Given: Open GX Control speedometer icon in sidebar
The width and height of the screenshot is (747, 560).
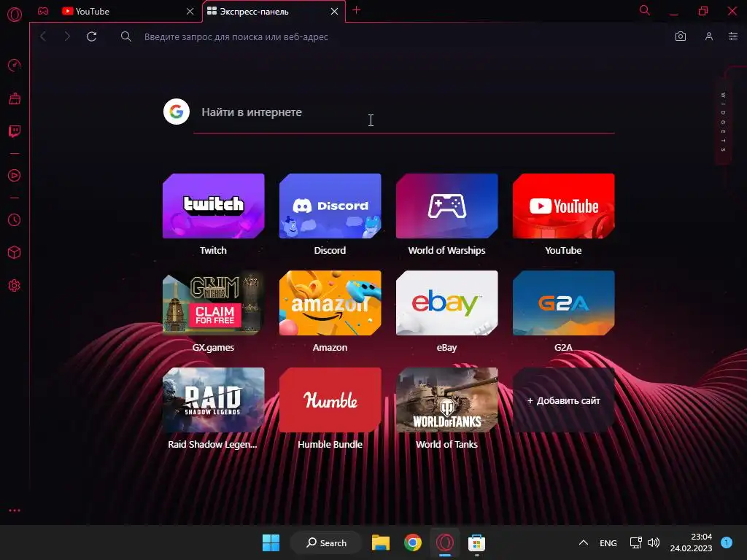Looking at the screenshot, I should coord(15,65).
